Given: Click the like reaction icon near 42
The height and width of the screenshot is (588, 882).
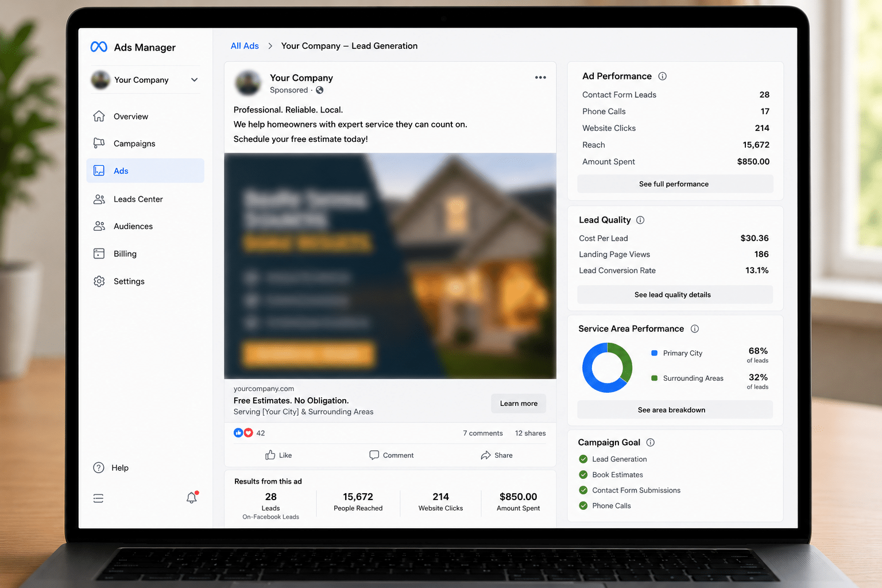Looking at the screenshot, I should [238, 433].
